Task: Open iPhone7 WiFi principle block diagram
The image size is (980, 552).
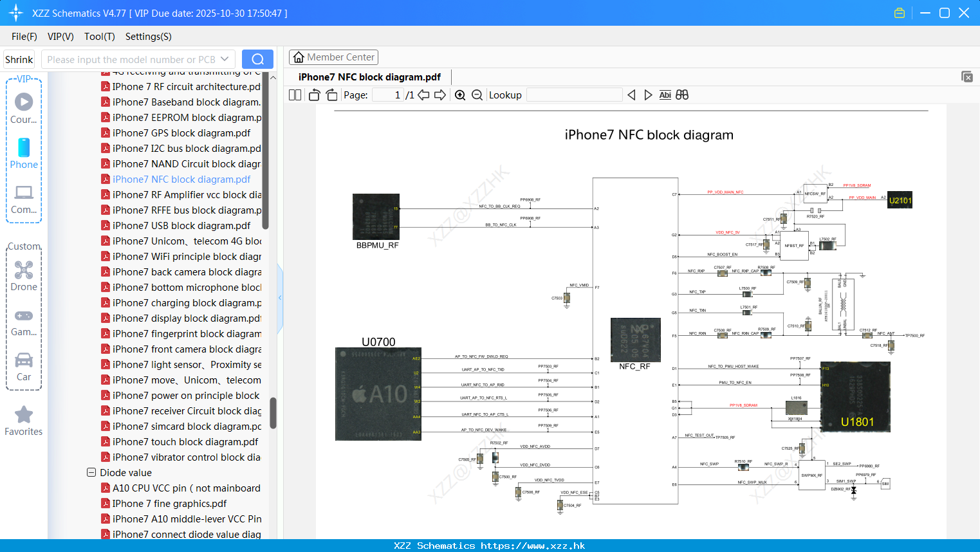Action: click(181, 257)
